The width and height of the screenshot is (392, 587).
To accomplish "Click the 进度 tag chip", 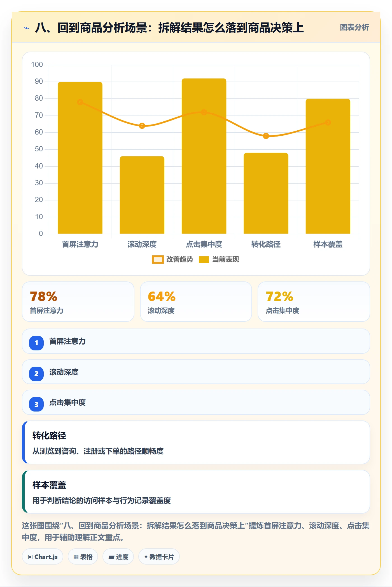I will coord(118,557).
